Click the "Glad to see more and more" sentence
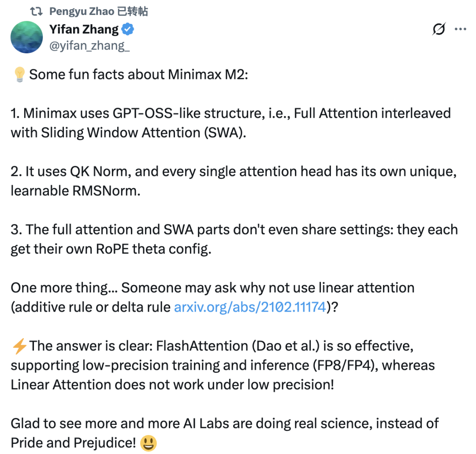 pyautogui.click(x=225, y=424)
